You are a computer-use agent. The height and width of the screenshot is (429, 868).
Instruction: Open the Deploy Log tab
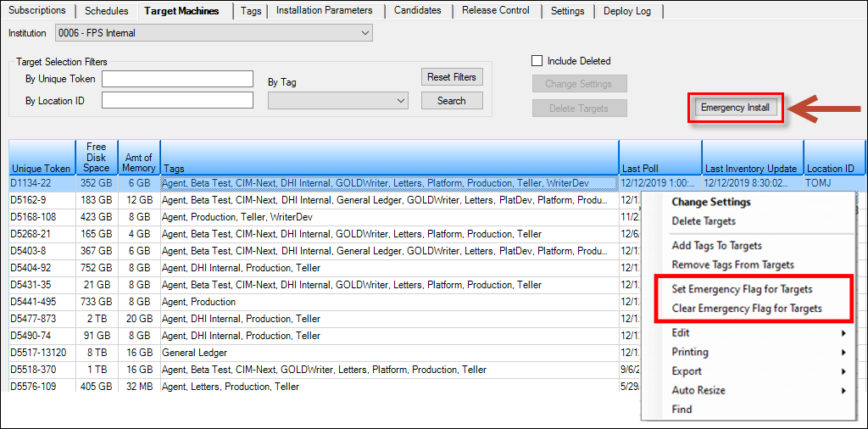[628, 11]
